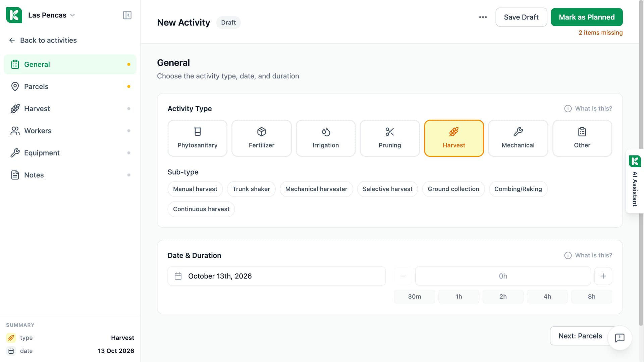644x362 pixels.
Task: Open the October 13th, 2026 date picker
Action: [x=277, y=276]
